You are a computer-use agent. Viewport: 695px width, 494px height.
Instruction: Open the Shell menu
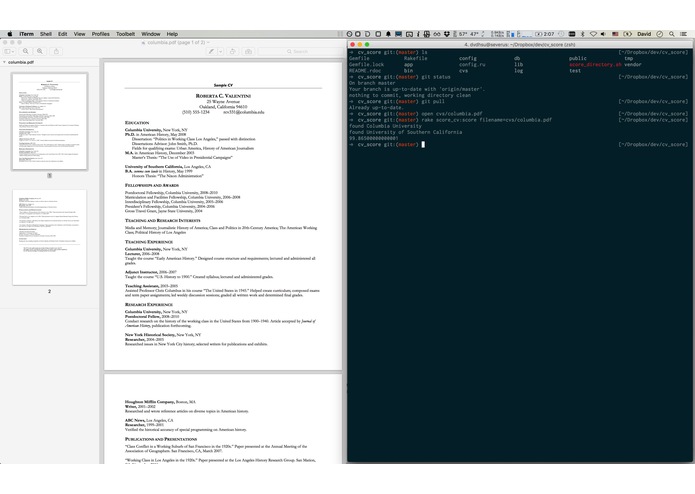click(46, 34)
